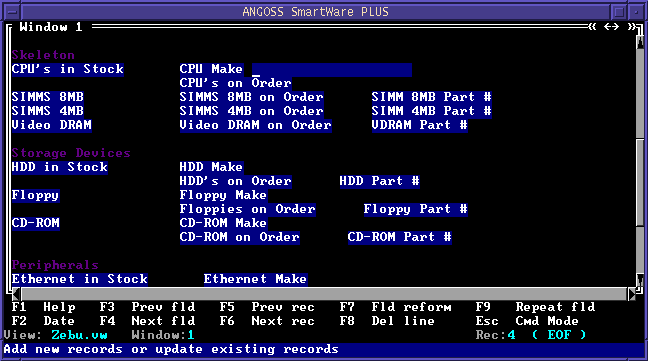Screen dimensions: 648x361
Task: Select the Video DRAM field label
Action: pos(52,125)
